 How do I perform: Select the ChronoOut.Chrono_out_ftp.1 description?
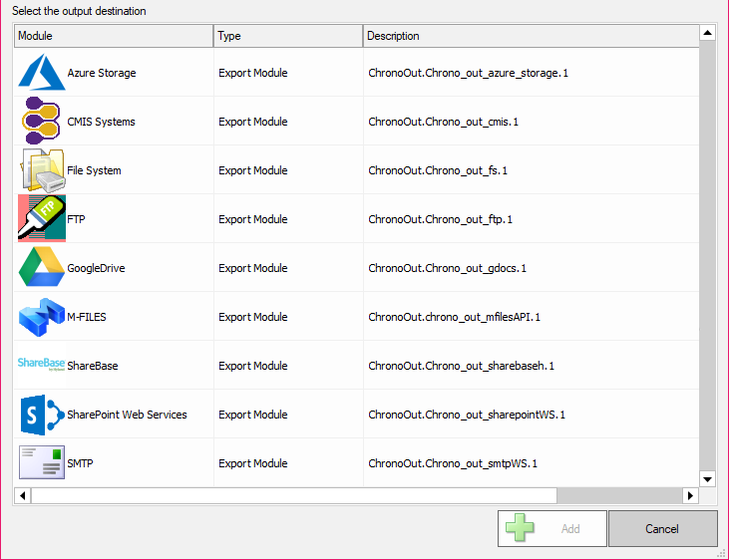coord(440,219)
